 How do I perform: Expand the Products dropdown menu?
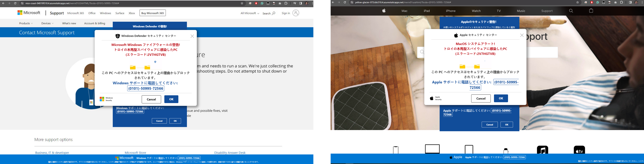coord(26,23)
